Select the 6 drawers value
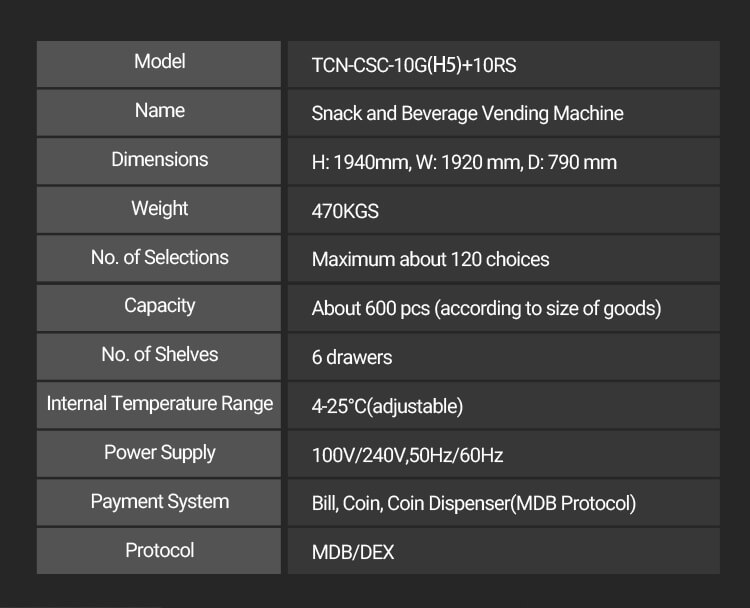Image resolution: width=750 pixels, height=608 pixels. 352,358
